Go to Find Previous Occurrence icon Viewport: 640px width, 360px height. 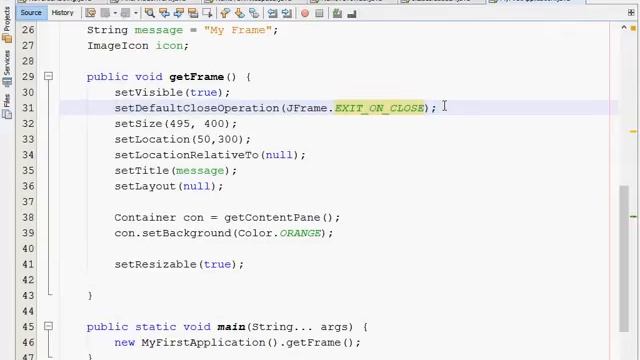tap(164, 13)
